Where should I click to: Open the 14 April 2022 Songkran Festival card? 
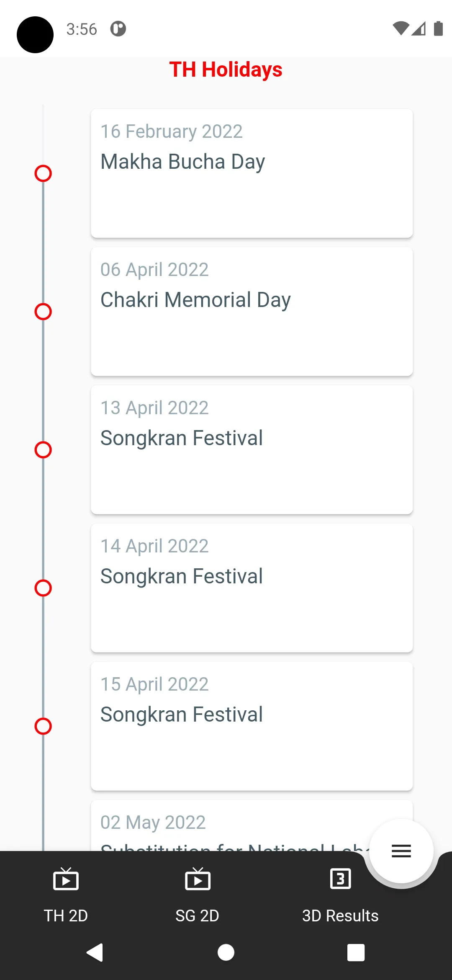(x=252, y=588)
